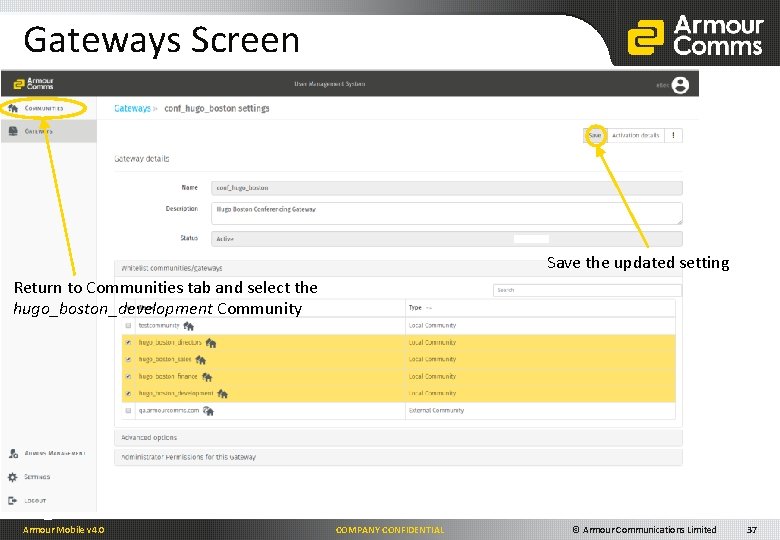Screen dimensions: 780x540
Task: Expand Administrator Permissions for this Gateway
Action: pyautogui.click(x=398, y=456)
